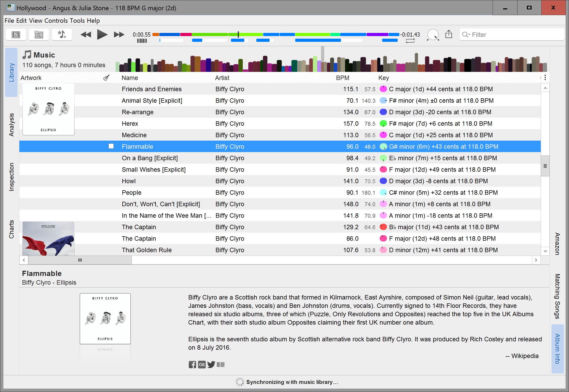Click the Ellipsis cover in Album Info panel

pos(105,319)
